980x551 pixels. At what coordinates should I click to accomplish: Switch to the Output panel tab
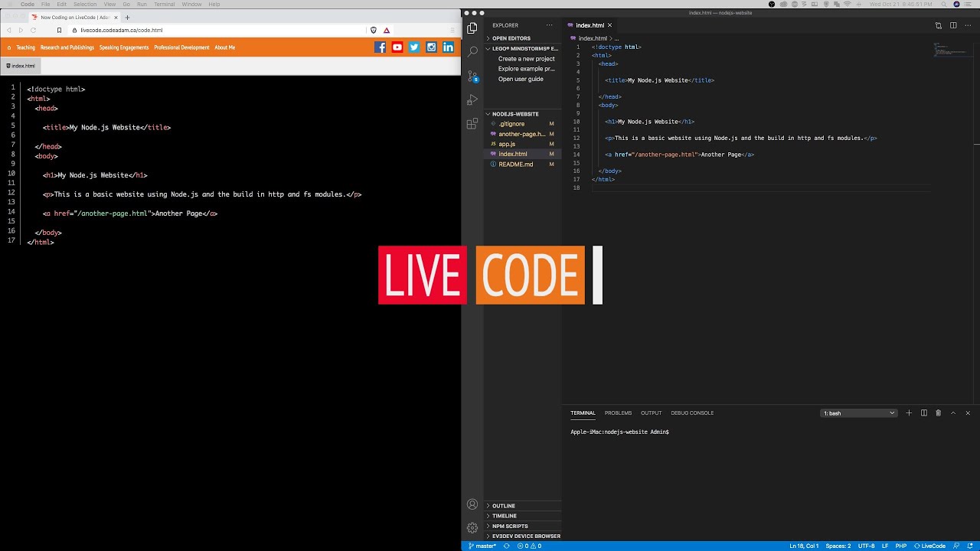click(652, 413)
